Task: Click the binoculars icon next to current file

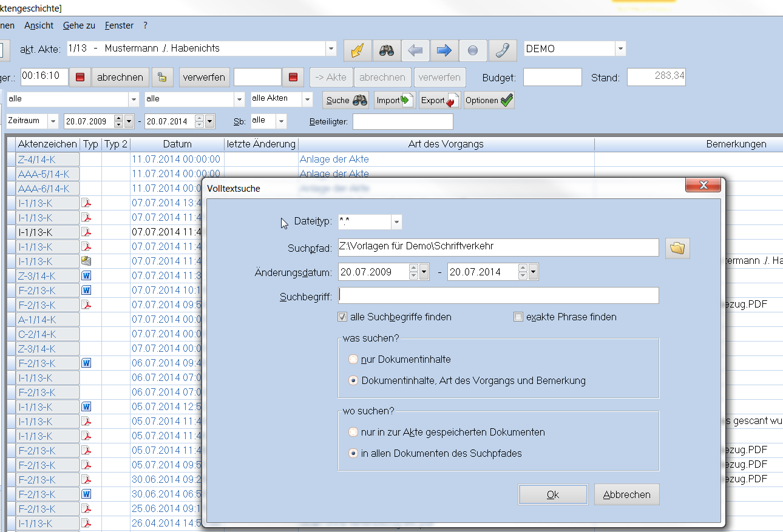Action: (x=387, y=50)
